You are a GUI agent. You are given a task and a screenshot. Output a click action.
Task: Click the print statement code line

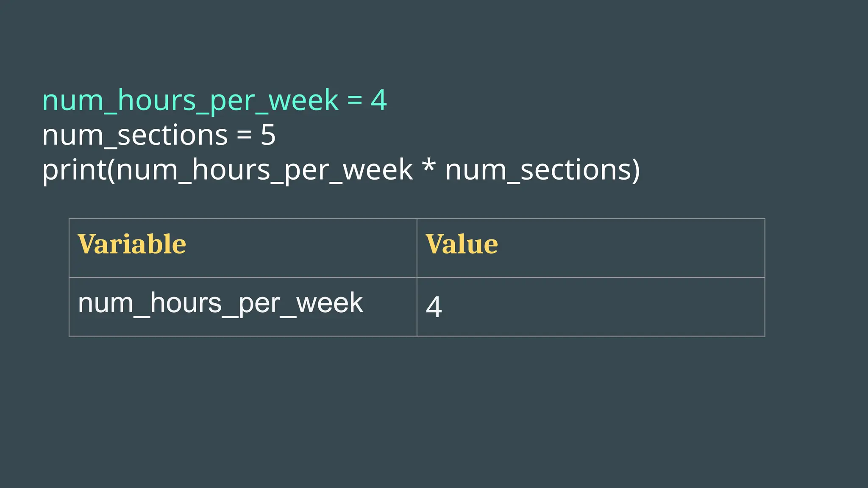click(x=341, y=170)
